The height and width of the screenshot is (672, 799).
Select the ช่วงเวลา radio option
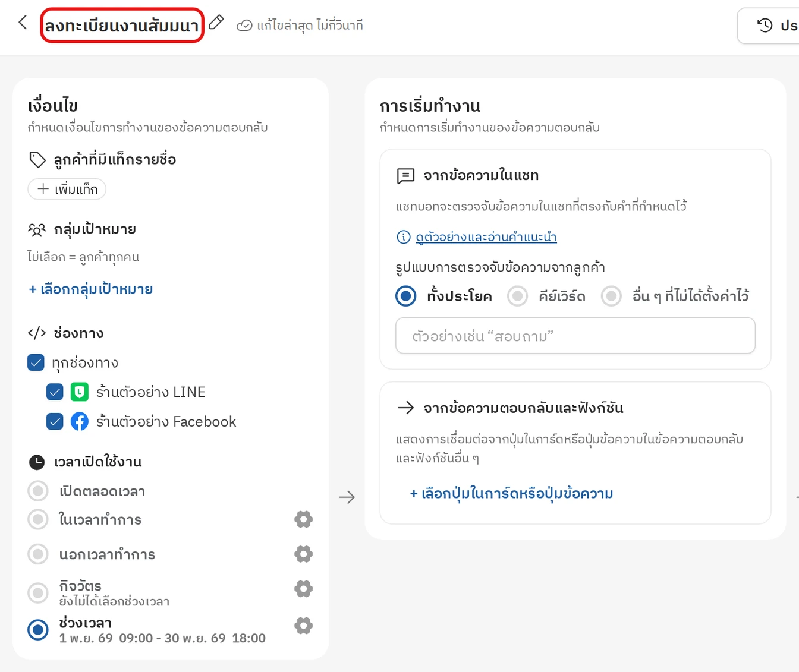[x=38, y=630]
